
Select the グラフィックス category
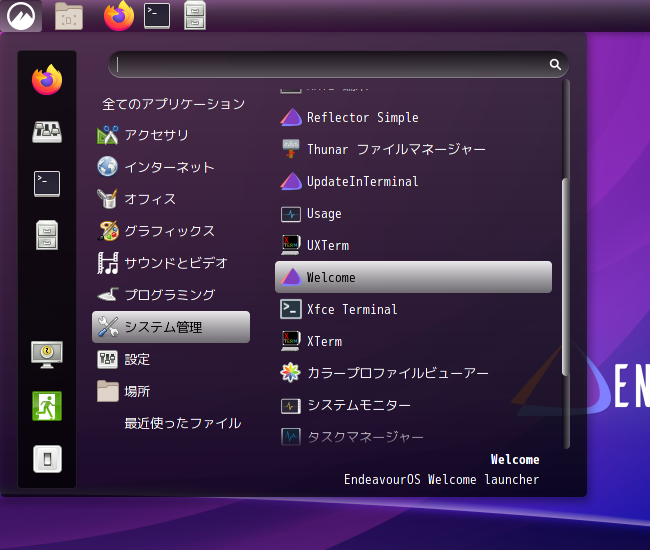coord(171,231)
